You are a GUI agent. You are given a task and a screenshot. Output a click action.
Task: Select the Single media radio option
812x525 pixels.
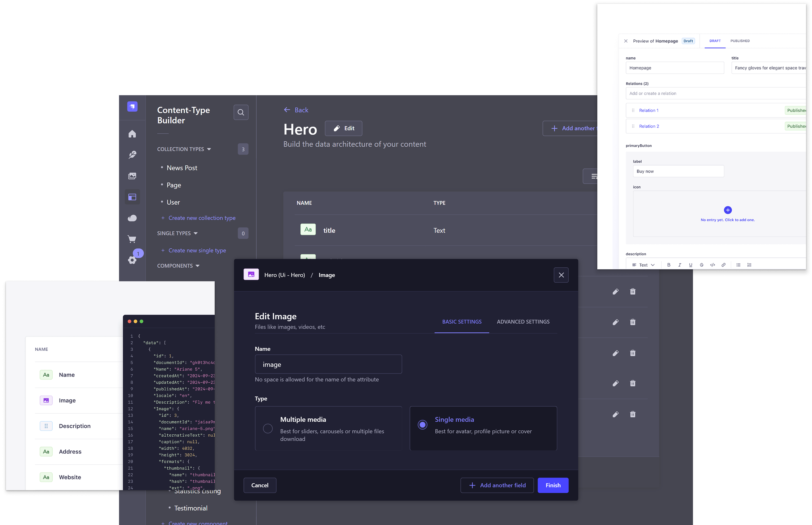pyautogui.click(x=422, y=425)
